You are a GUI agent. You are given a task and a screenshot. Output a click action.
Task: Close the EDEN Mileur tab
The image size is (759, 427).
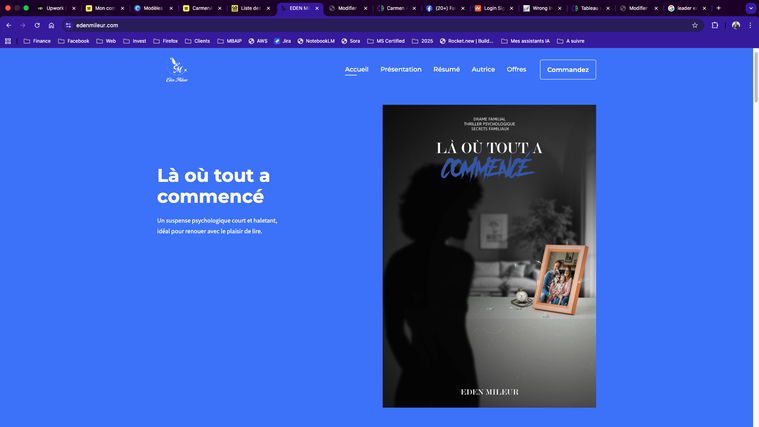pos(317,8)
